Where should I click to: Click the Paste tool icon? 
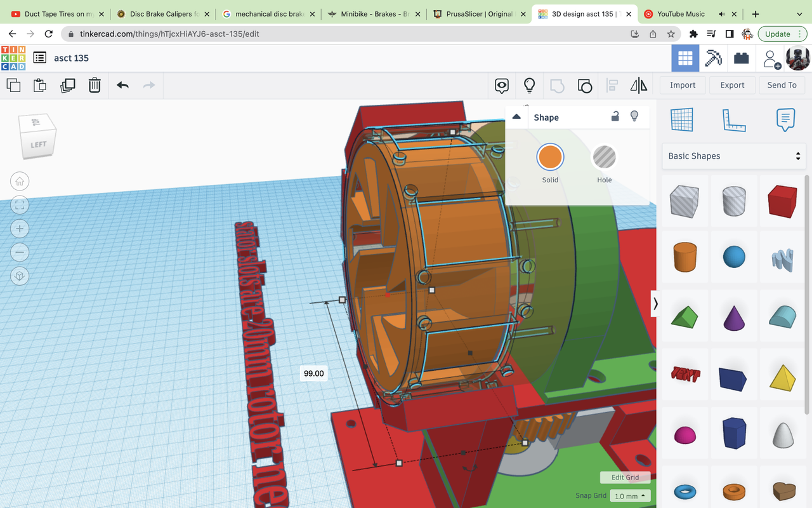click(x=40, y=85)
